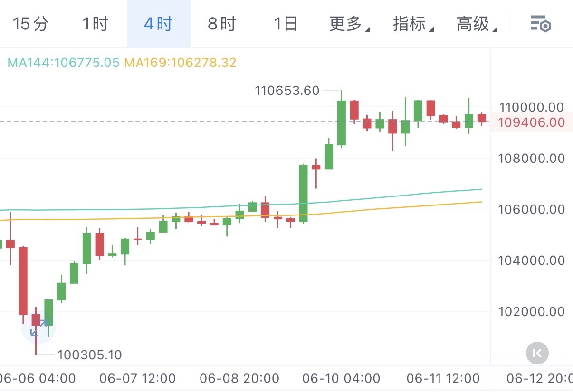Click the 110653.60 high price marker
The height and width of the screenshot is (392, 573).
pyautogui.click(x=287, y=90)
